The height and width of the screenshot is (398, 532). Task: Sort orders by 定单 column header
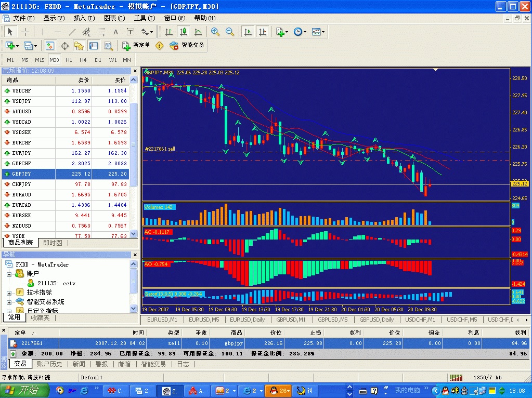(33, 333)
